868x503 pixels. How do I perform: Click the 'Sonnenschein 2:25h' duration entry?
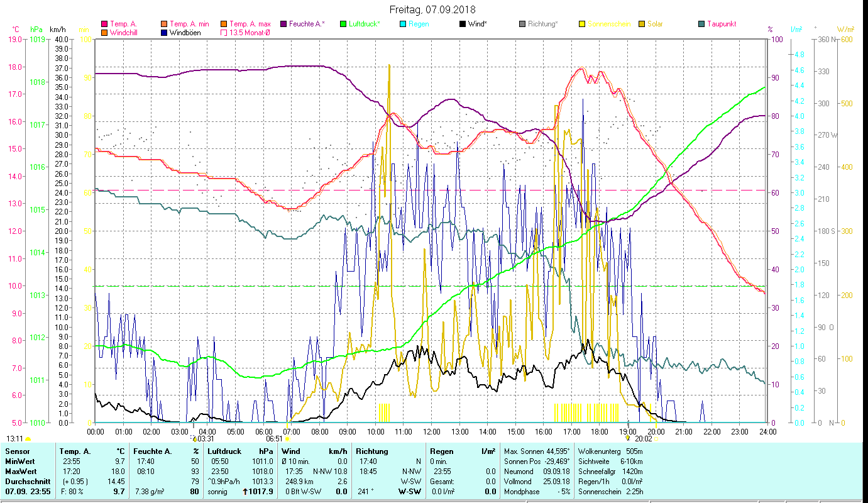click(610, 492)
